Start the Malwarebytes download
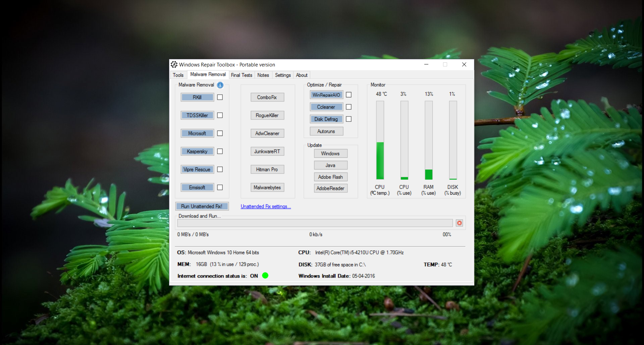This screenshot has height=345, width=644. point(267,188)
